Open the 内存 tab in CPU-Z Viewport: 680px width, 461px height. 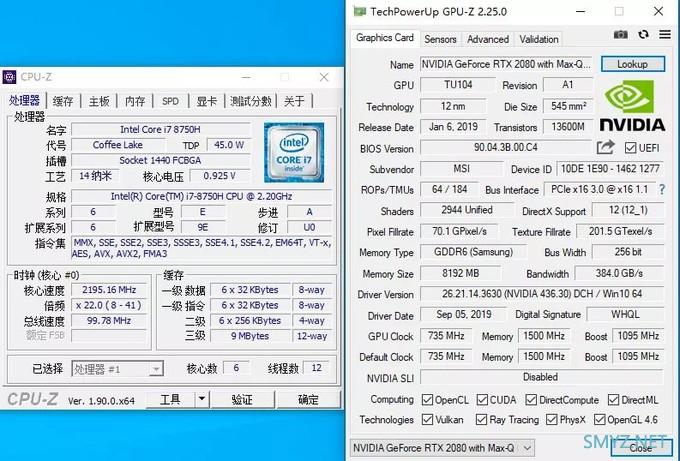tap(135, 101)
